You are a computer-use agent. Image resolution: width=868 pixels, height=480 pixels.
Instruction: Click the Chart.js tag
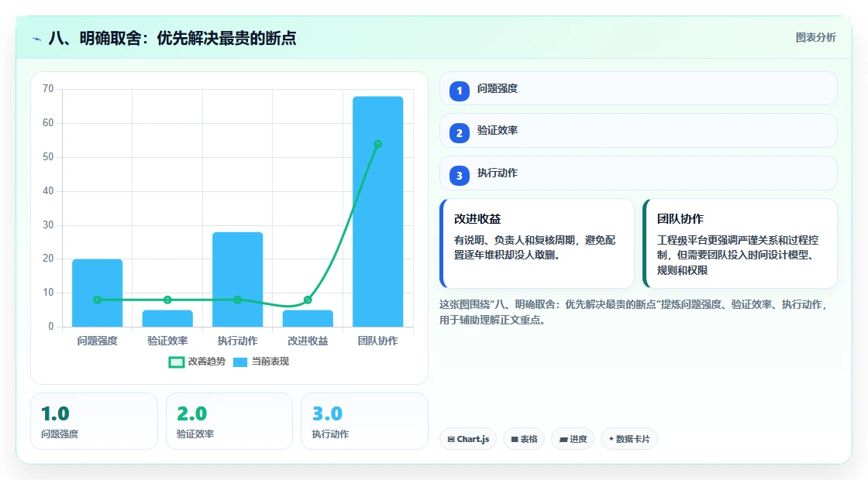(x=468, y=439)
